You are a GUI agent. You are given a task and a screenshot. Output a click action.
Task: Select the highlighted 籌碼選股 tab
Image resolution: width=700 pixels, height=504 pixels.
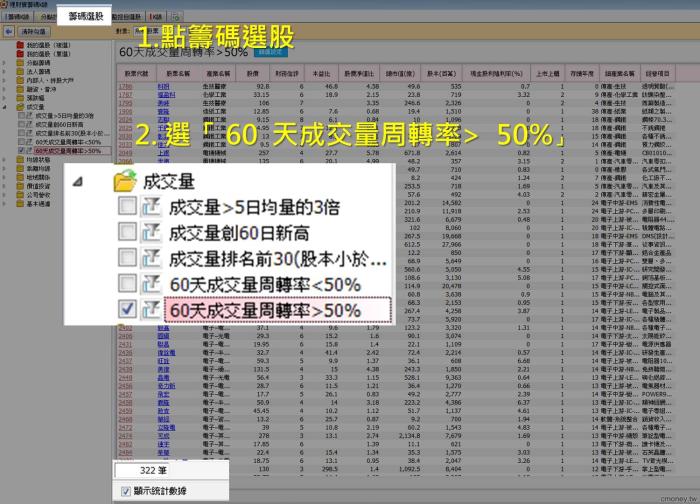85,16
